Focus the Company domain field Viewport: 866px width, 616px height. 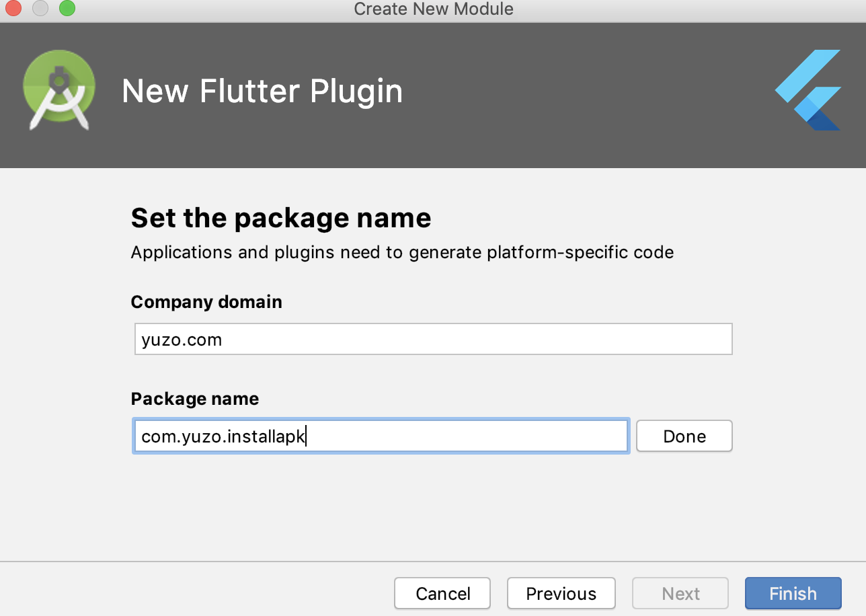point(433,339)
